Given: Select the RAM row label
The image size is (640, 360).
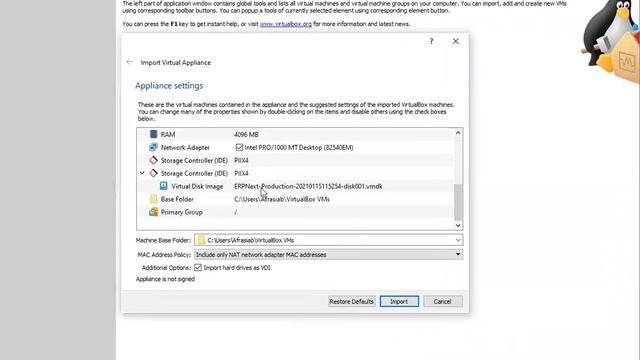Looking at the screenshot, I should click(168, 135).
